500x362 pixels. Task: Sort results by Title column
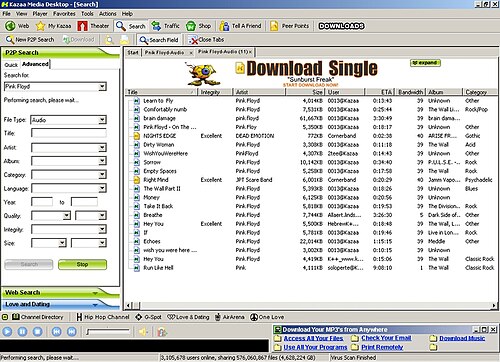161,92
